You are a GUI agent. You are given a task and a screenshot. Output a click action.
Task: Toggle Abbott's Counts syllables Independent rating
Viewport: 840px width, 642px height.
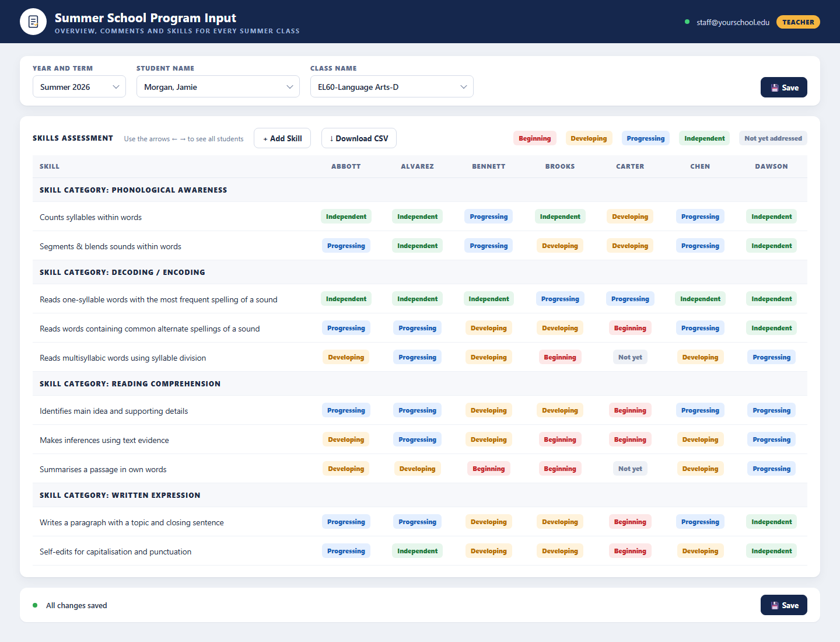point(346,217)
